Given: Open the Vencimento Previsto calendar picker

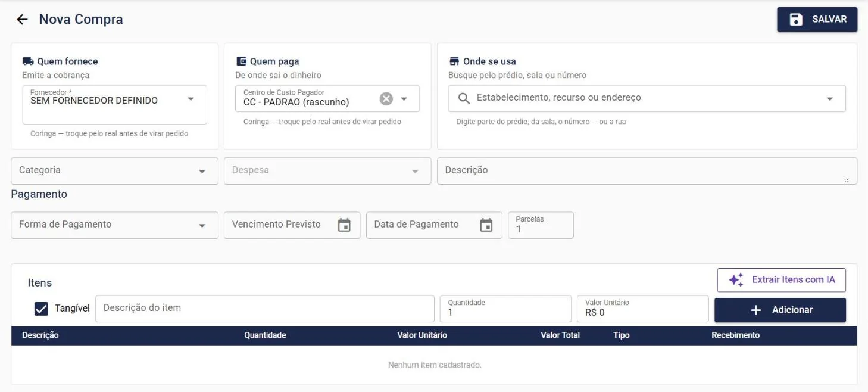Looking at the screenshot, I should (344, 225).
